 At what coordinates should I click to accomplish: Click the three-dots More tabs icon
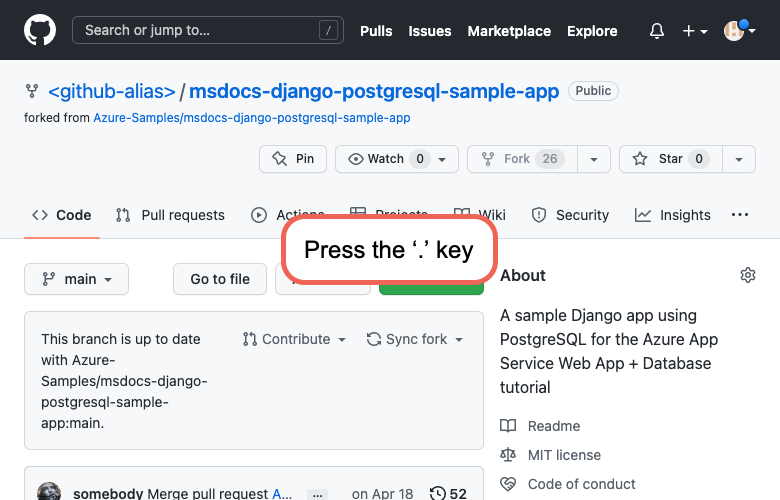(x=740, y=215)
